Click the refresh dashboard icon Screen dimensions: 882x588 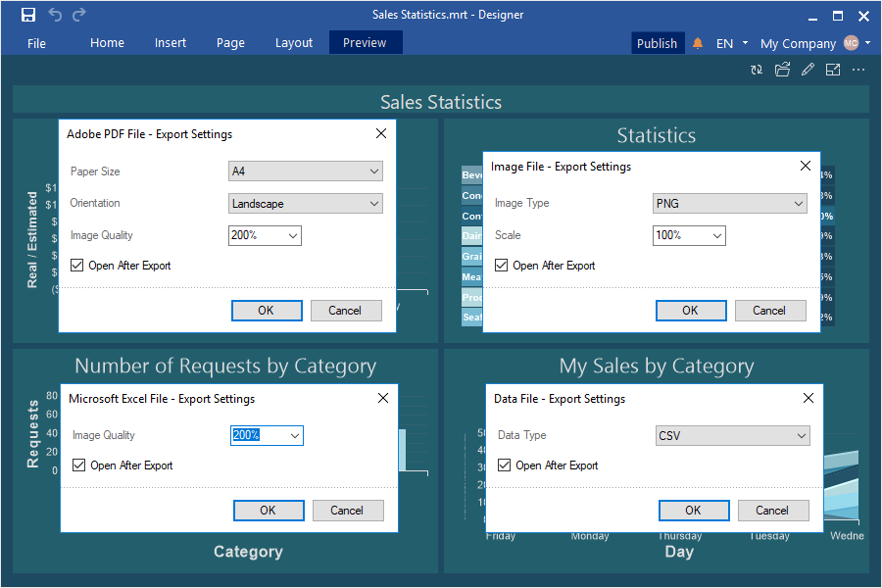click(757, 70)
